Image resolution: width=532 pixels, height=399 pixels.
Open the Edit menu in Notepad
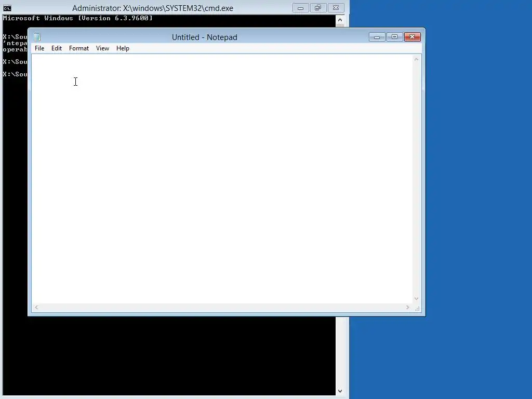pyautogui.click(x=56, y=48)
